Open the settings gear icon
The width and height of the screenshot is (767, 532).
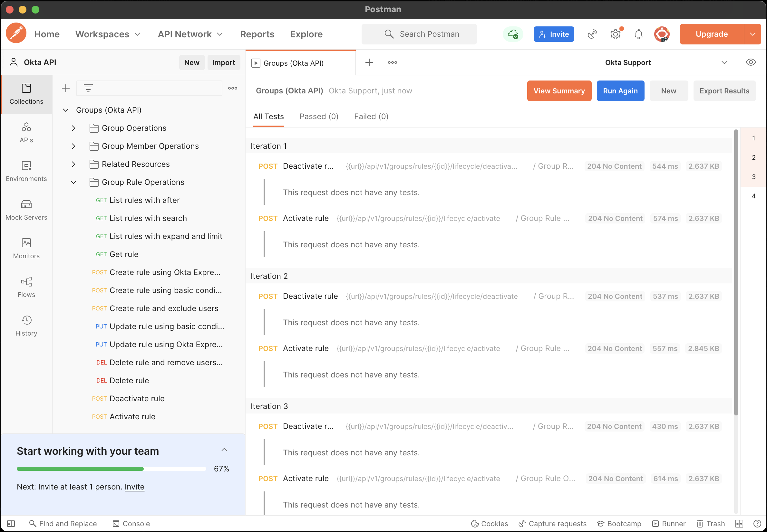coord(615,34)
